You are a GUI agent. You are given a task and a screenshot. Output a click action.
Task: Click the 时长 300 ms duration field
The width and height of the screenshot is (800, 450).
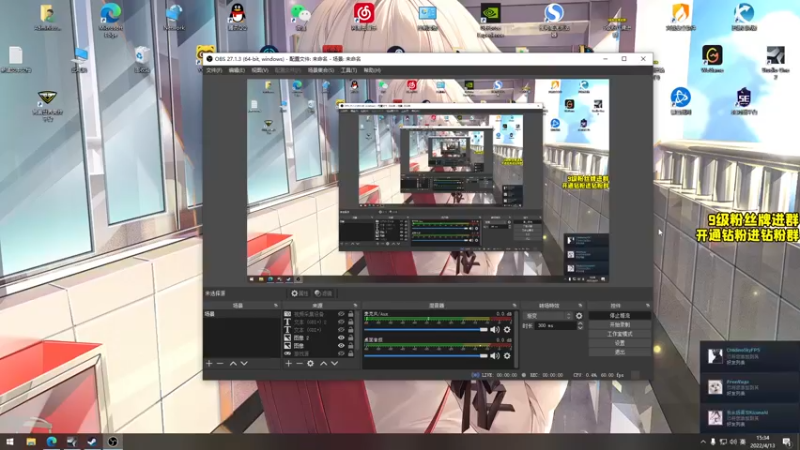555,326
